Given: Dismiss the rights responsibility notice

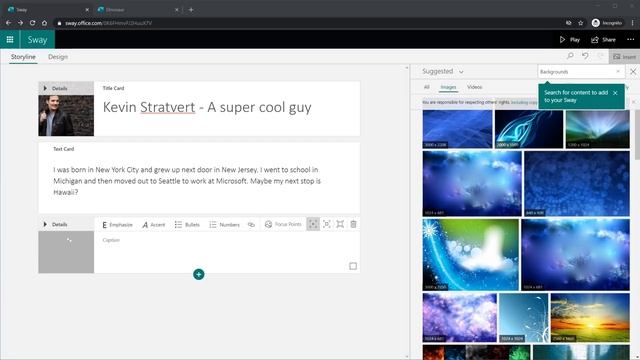Looking at the screenshot, I should (x=633, y=102).
